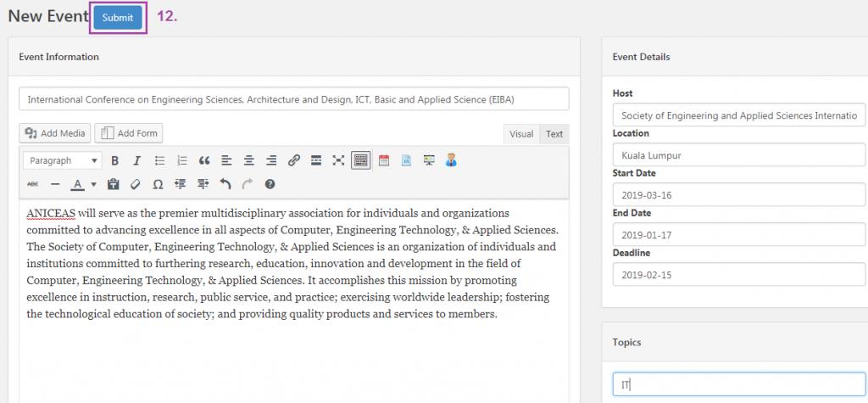Switch editor to Text tab
The height and width of the screenshot is (403, 868).
coord(554,134)
